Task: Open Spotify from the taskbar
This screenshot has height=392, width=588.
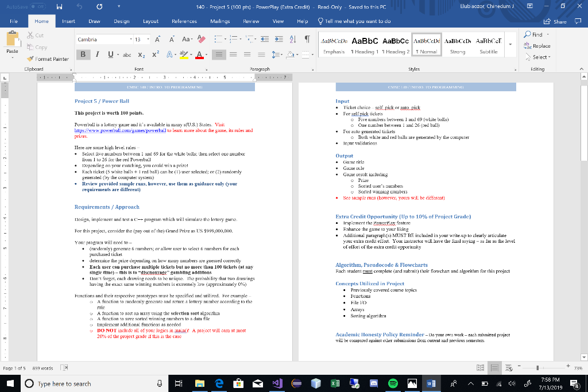Action: pos(393,383)
